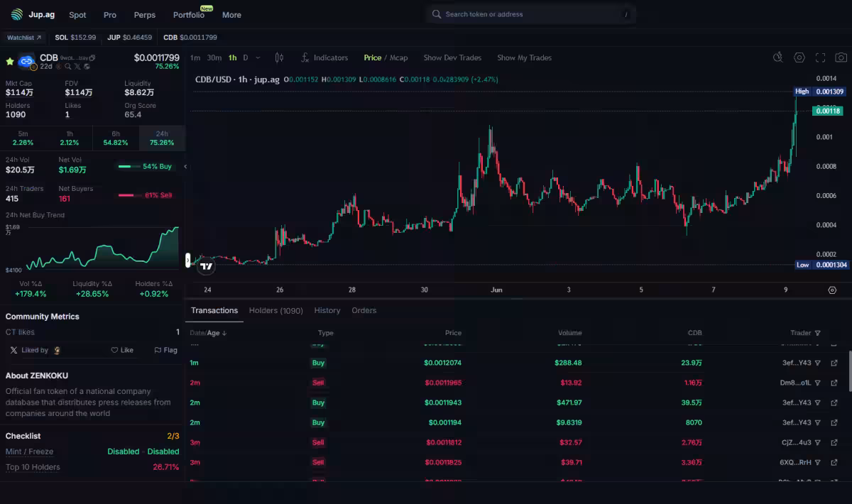The image size is (852, 504).
Task: Switch to the Holders (1090) tab
Action: pos(275,310)
